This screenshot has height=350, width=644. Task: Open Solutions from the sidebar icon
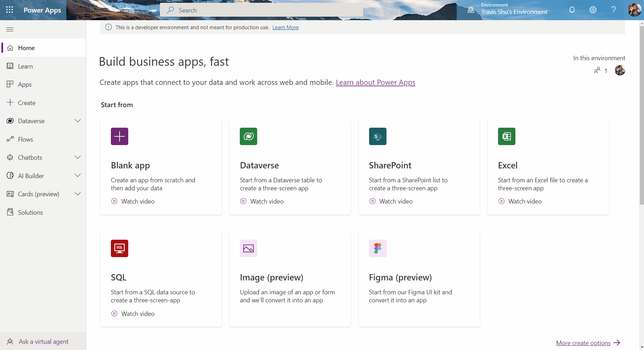click(10, 212)
